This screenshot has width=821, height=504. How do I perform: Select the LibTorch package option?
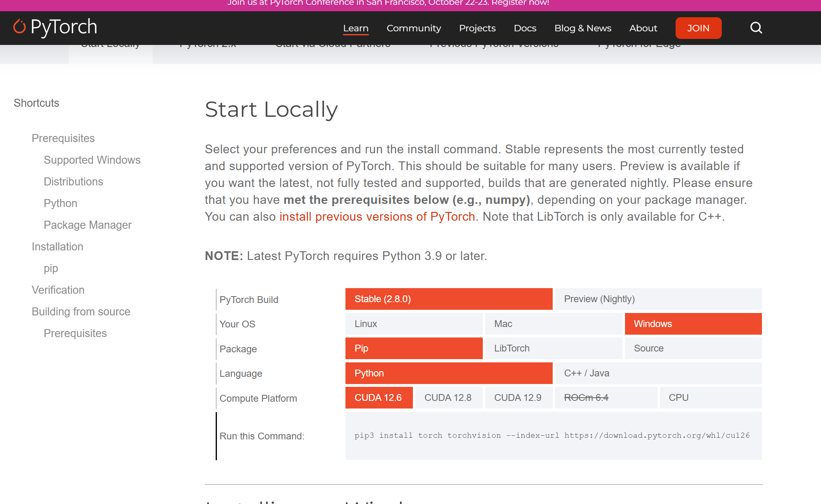click(x=553, y=348)
